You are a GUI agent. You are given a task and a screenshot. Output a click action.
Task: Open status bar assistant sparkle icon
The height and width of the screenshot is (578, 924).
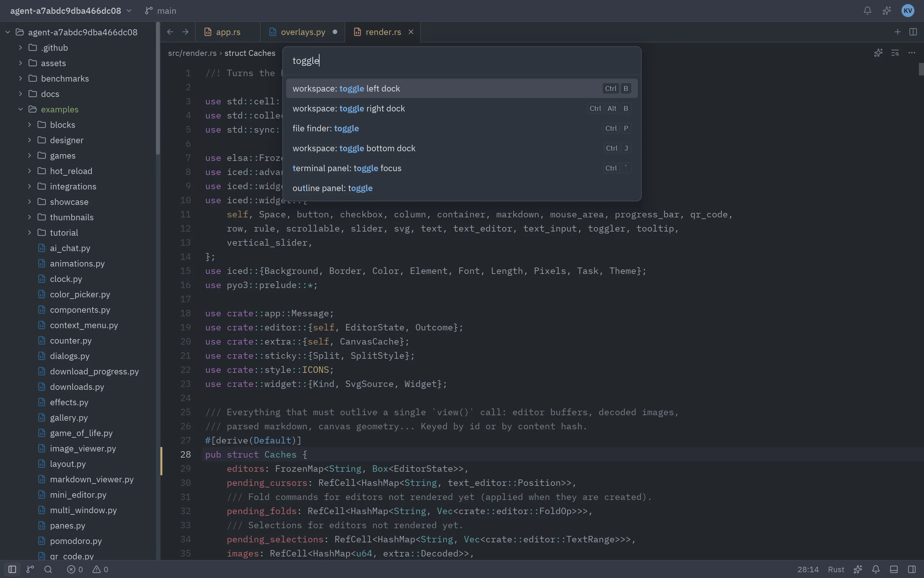click(858, 569)
